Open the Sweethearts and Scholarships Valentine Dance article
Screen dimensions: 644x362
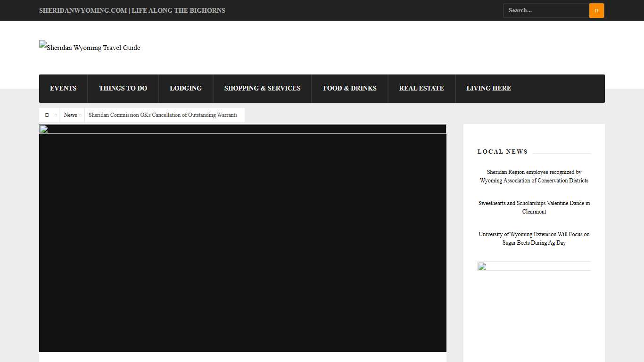pos(534,207)
